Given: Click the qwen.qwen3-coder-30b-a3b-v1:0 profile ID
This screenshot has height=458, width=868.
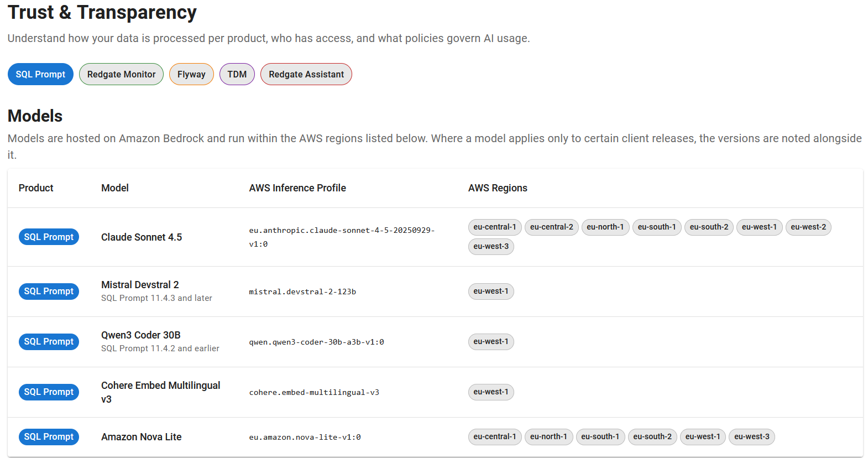Looking at the screenshot, I should click(x=316, y=342).
